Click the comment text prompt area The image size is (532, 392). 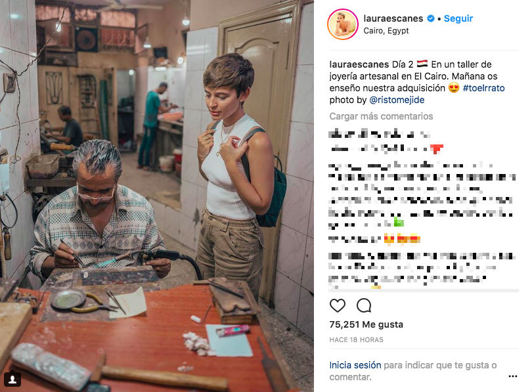pos(413,371)
